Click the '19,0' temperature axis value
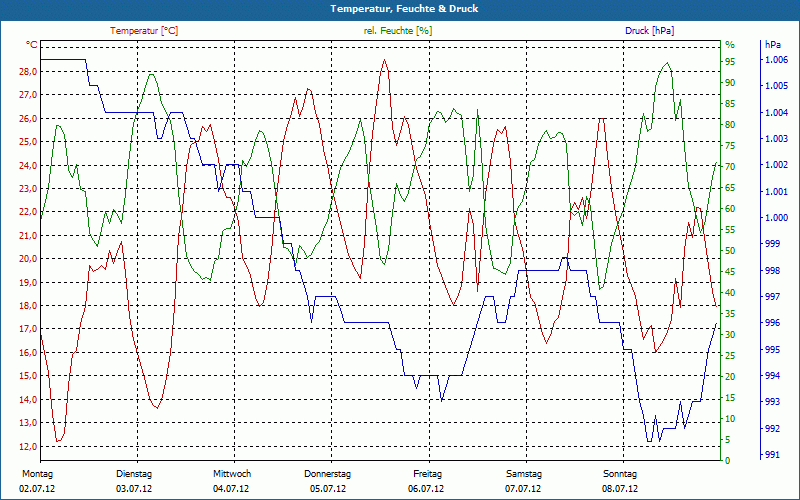The image size is (800, 500). pyautogui.click(x=28, y=282)
